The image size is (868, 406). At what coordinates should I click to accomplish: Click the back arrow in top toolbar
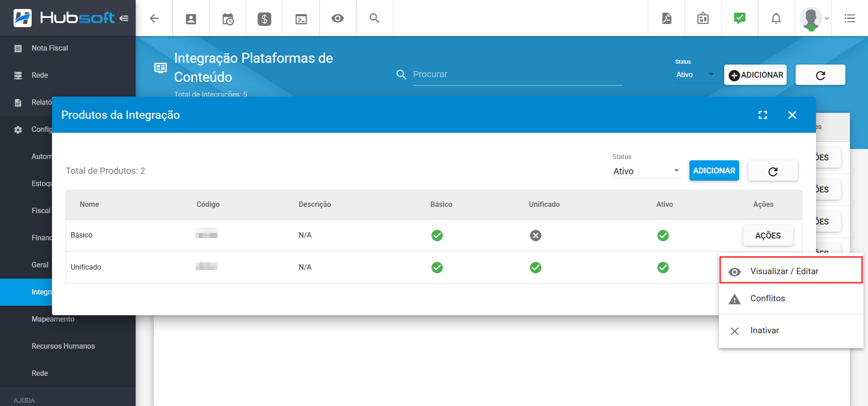(154, 18)
